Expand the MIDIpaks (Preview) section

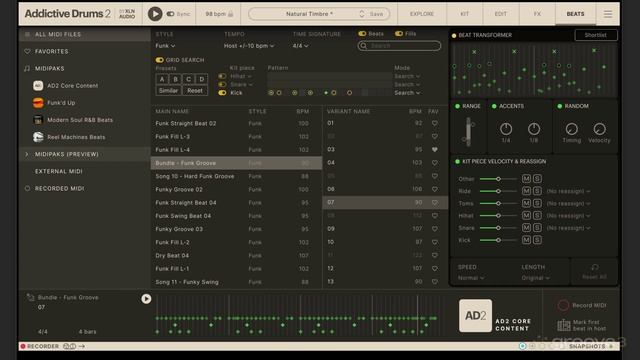point(27,154)
